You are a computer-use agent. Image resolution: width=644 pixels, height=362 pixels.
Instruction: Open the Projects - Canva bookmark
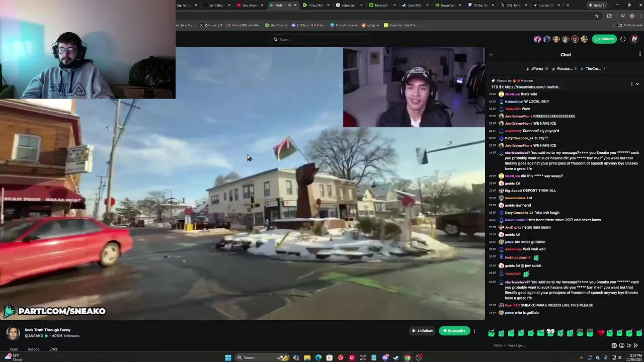[344, 25]
